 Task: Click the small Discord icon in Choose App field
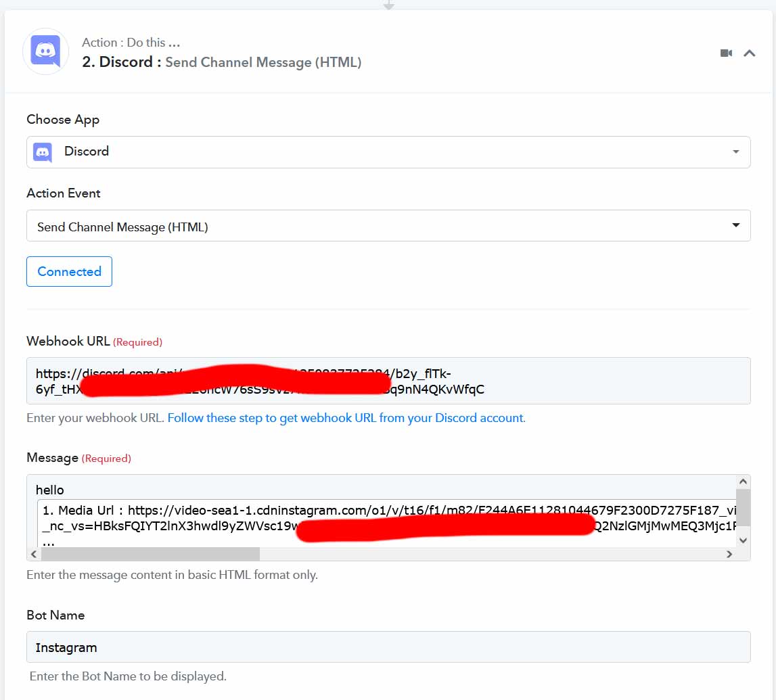[43, 152]
